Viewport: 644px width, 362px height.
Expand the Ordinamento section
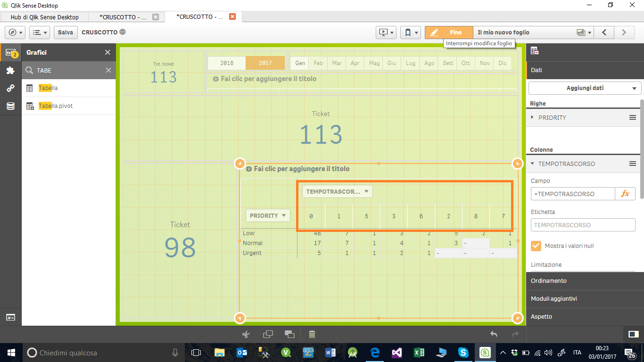[x=585, y=280]
